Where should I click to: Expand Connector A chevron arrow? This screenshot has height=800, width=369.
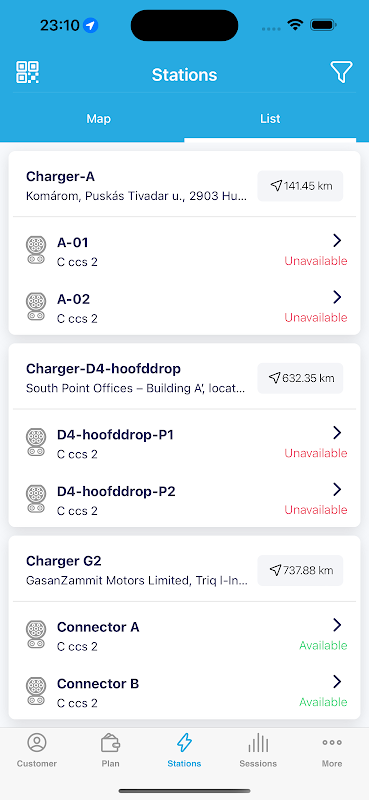pos(337,625)
